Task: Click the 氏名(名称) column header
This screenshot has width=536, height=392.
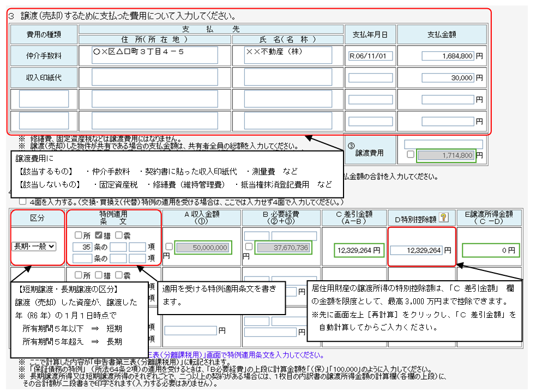Action: tap(288, 40)
